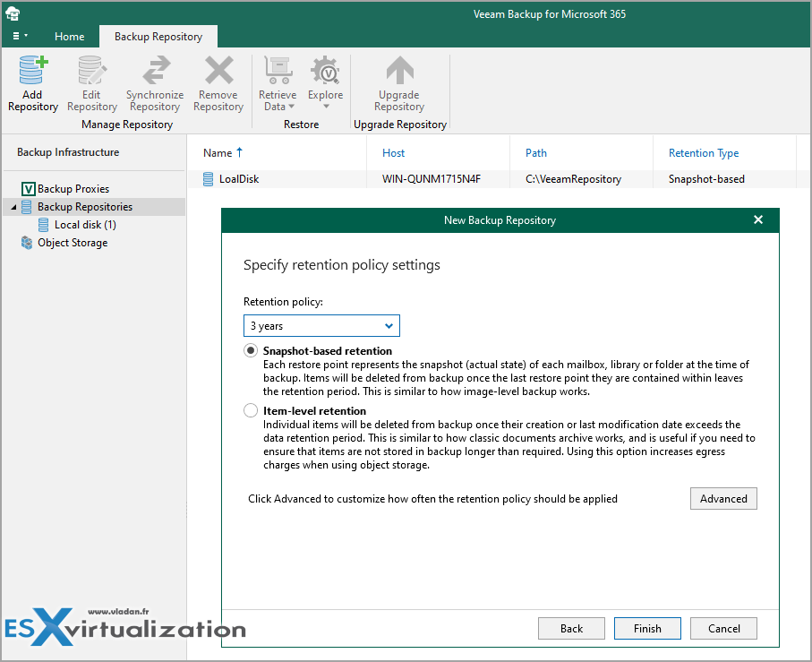Click Finish to create the repository
Viewport: 812px width, 662px height.
(647, 628)
